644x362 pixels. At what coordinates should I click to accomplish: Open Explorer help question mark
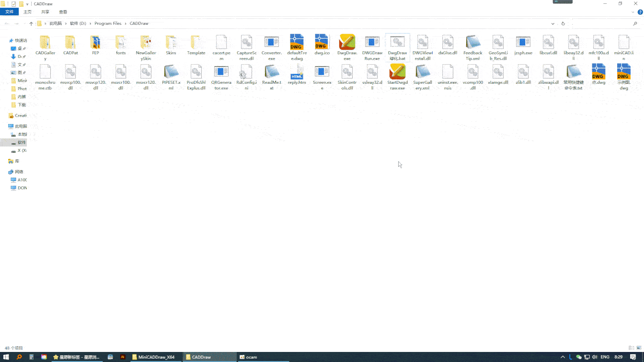[640, 12]
